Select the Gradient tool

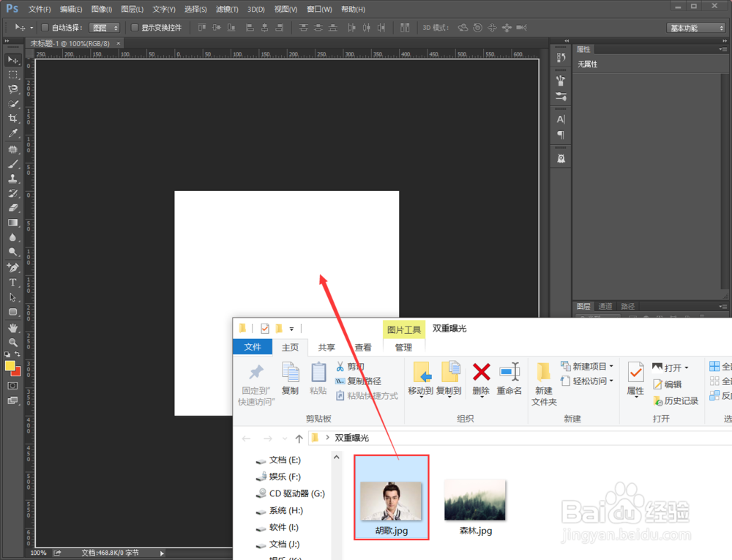click(x=12, y=223)
